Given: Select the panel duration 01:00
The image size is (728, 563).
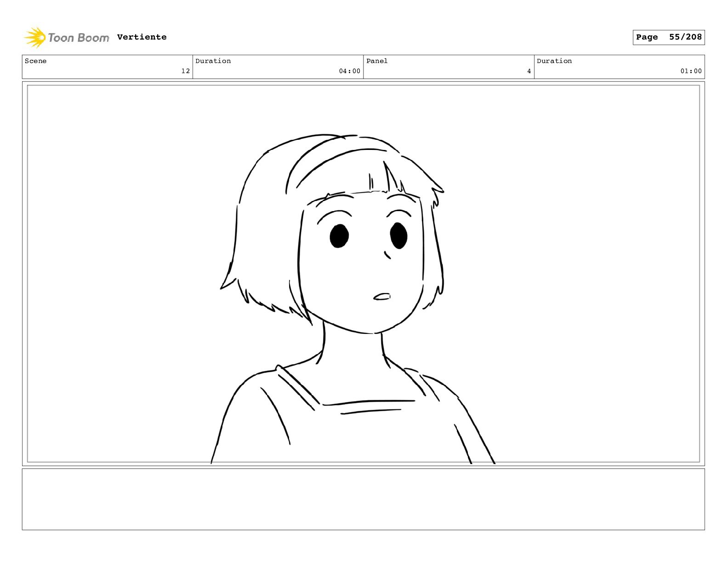Looking at the screenshot, I should [691, 71].
